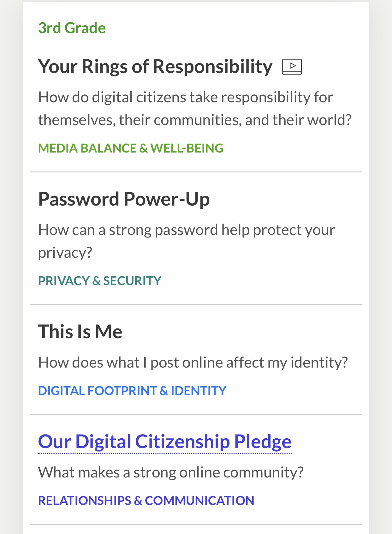
Task: Click the gray margin right of the card
Action: pyautogui.click(x=381, y=267)
